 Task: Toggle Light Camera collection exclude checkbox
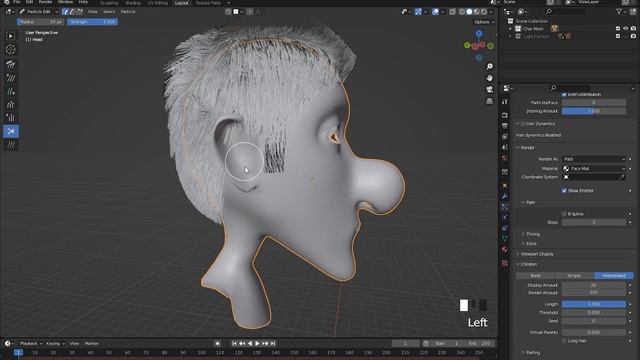(618, 36)
